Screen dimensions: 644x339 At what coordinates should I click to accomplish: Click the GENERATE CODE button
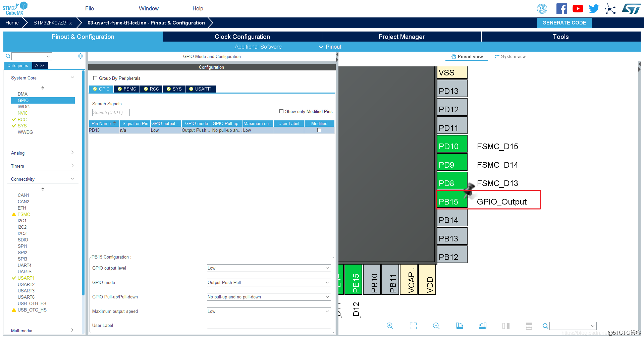click(x=564, y=23)
